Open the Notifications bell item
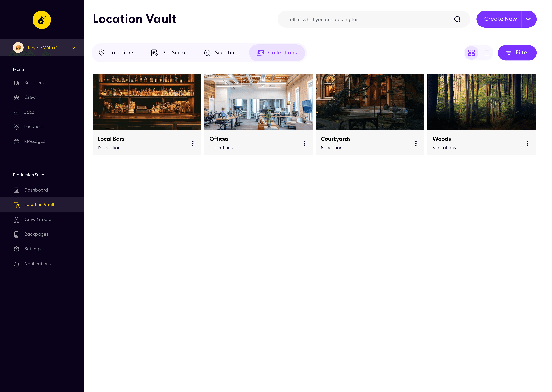Viewport: 552px width, 392px height. (x=37, y=264)
